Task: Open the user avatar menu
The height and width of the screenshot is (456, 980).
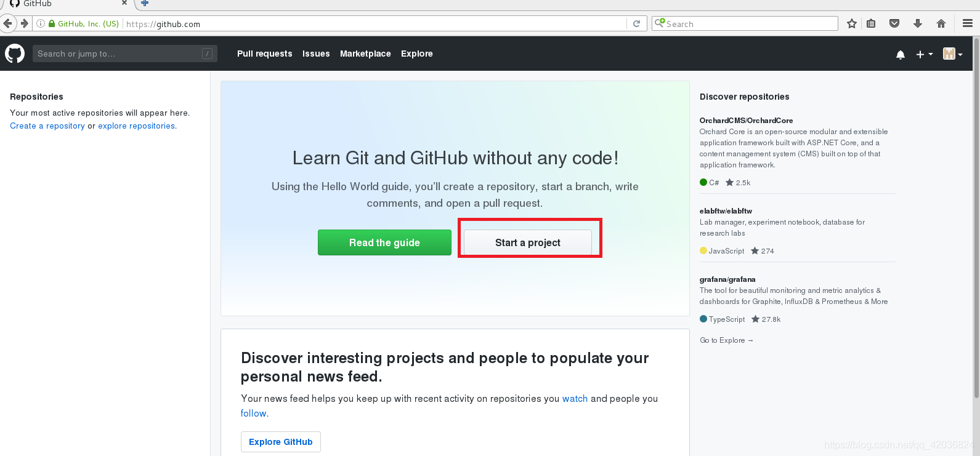Action: coord(952,54)
